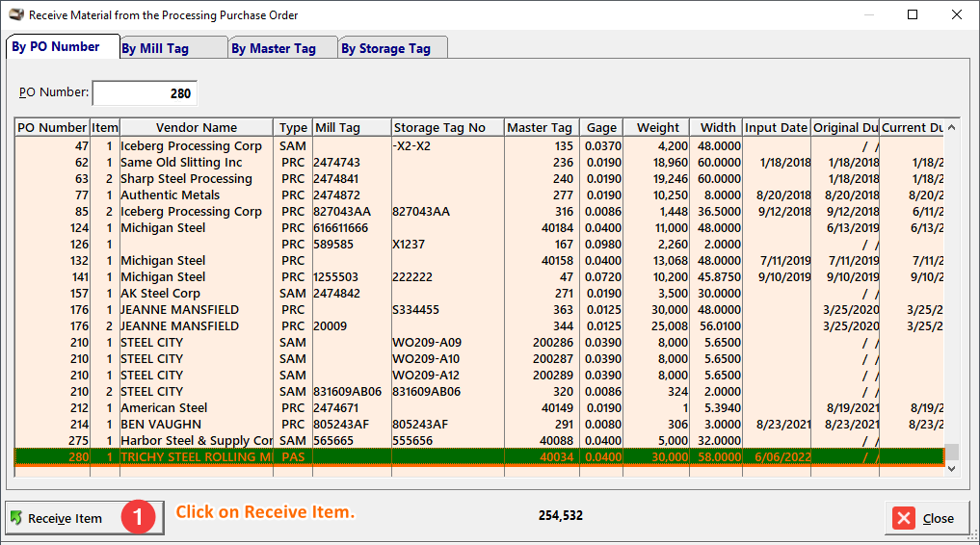
Task: Click mill tag 616611666 cell
Action: click(352, 228)
